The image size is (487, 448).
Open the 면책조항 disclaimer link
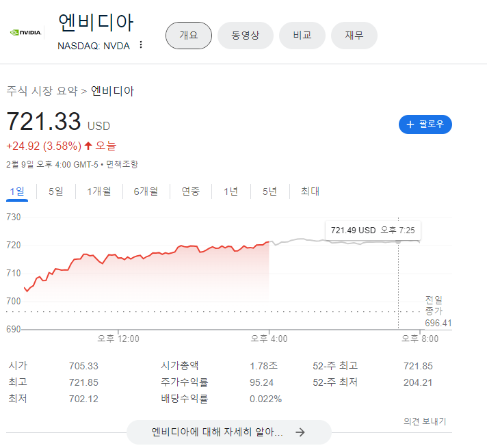point(122,164)
